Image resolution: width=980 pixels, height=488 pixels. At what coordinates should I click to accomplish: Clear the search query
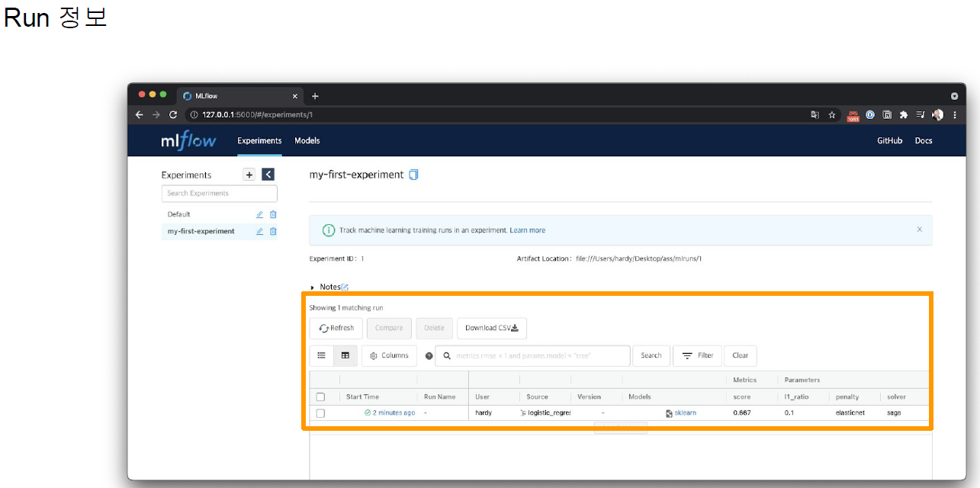[x=741, y=355]
